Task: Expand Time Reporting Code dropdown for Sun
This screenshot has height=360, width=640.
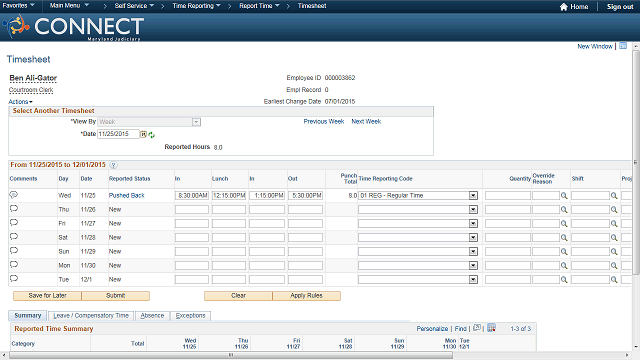Action: click(x=473, y=251)
